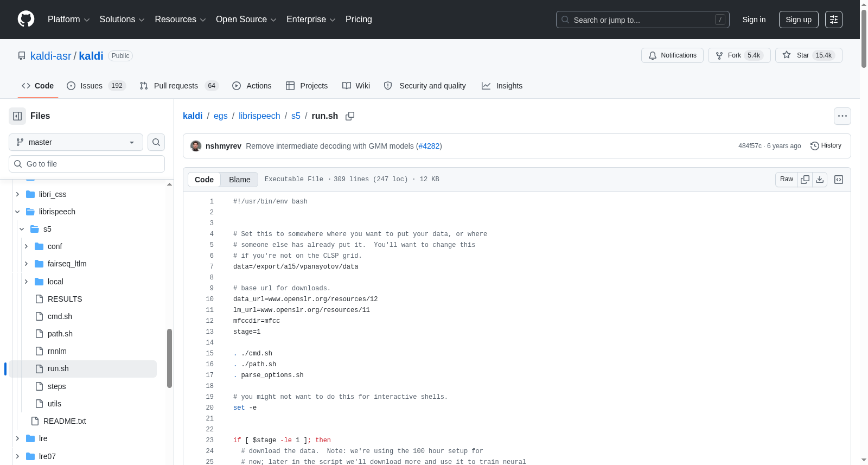Switch to the Blame view
The image size is (868, 465).
pyautogui.click(x=240, y=180)
